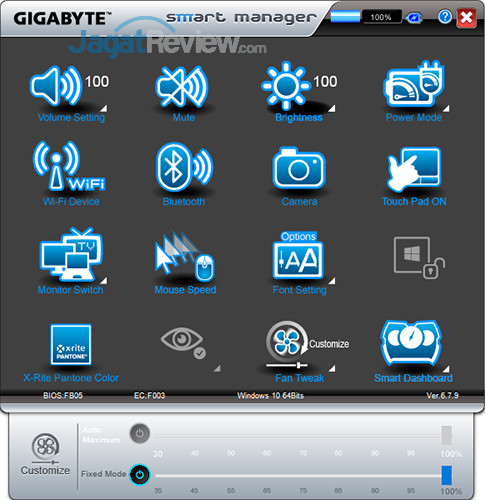Screen dimensions: 485x500
Task: Click the Bluetooth label
Action: 184,202
